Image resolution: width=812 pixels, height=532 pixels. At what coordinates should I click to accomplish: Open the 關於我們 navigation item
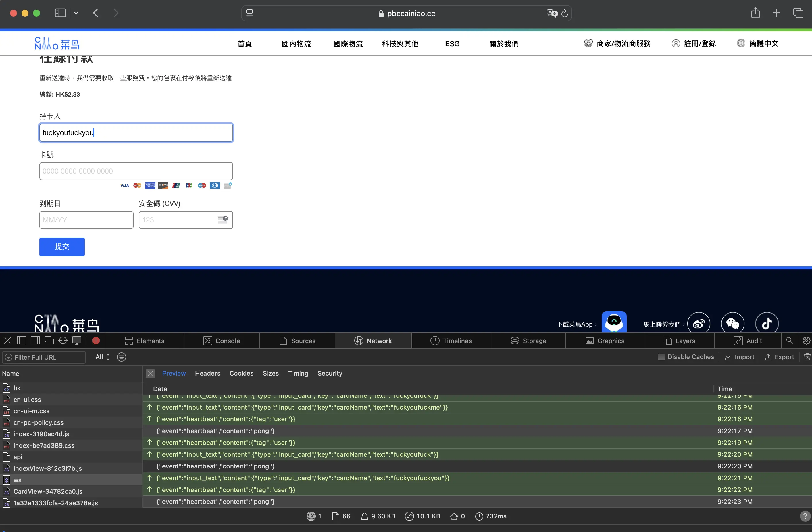tap(504, 44)
